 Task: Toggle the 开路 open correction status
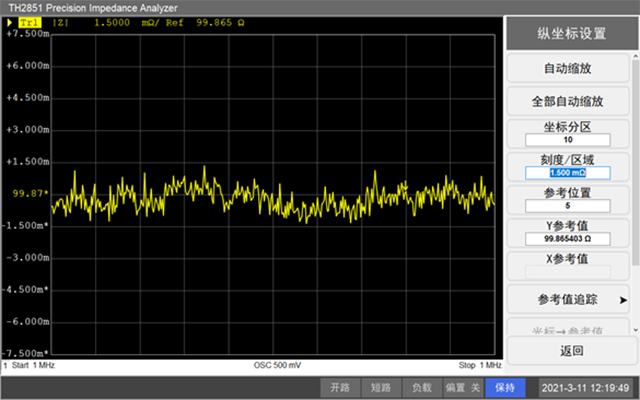(341, 387)
